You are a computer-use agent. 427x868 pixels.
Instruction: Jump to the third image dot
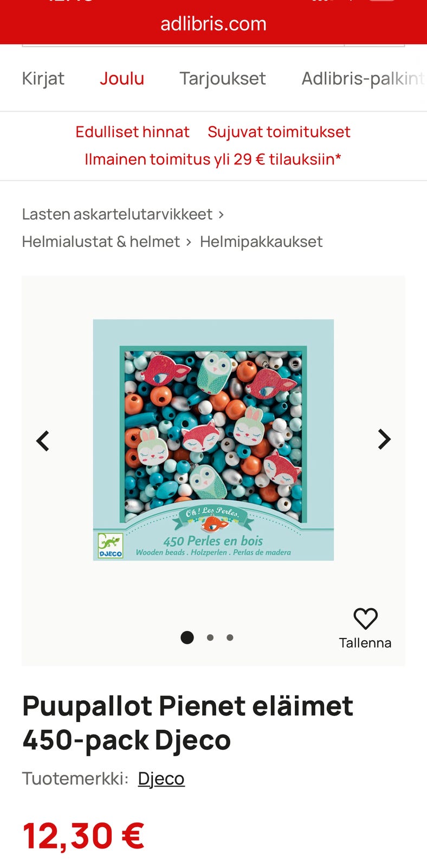230,637
